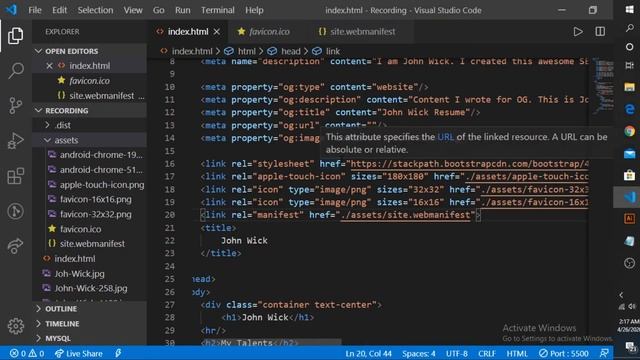Open Windows taskbar search
Image resolution: width=640 pixels, height=360 pixels.
[629, 28]
